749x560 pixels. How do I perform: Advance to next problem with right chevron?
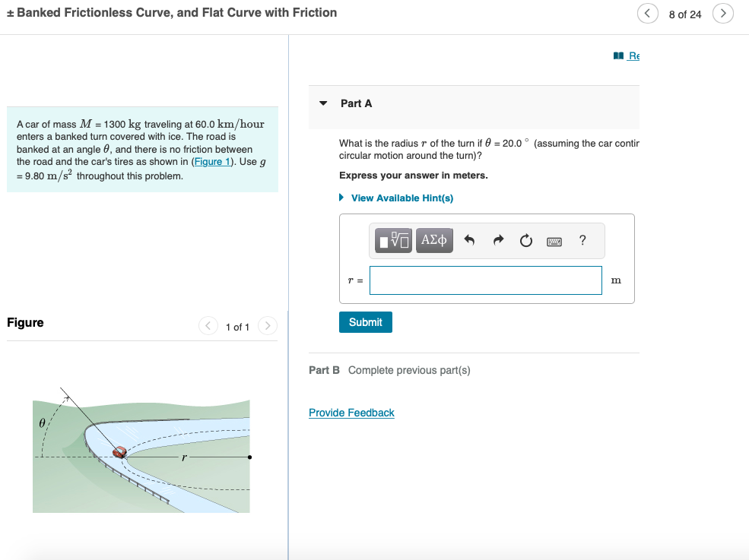722,13
